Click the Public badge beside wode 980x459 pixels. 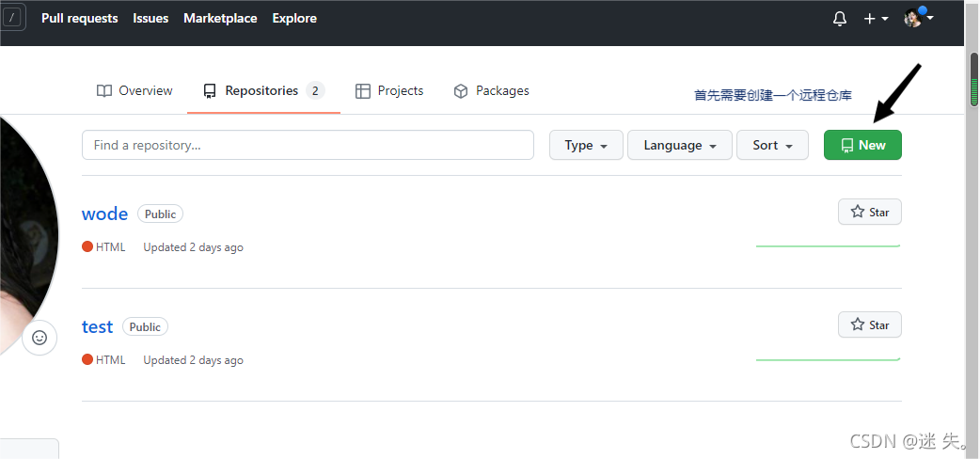161,214
